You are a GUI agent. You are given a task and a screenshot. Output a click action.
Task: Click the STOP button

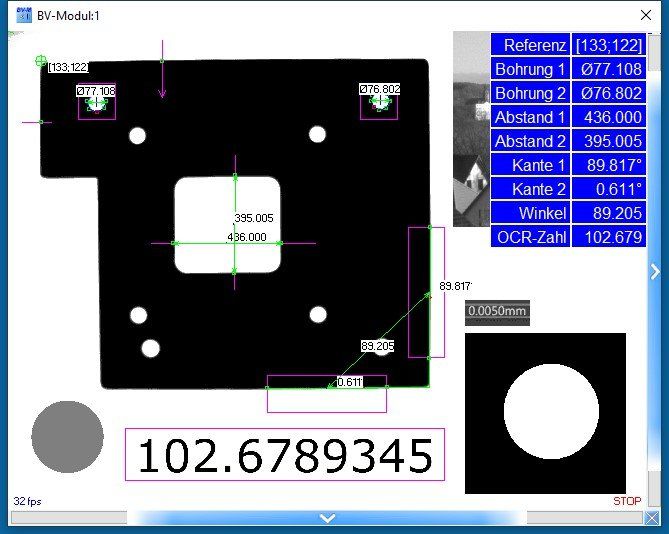627,501
